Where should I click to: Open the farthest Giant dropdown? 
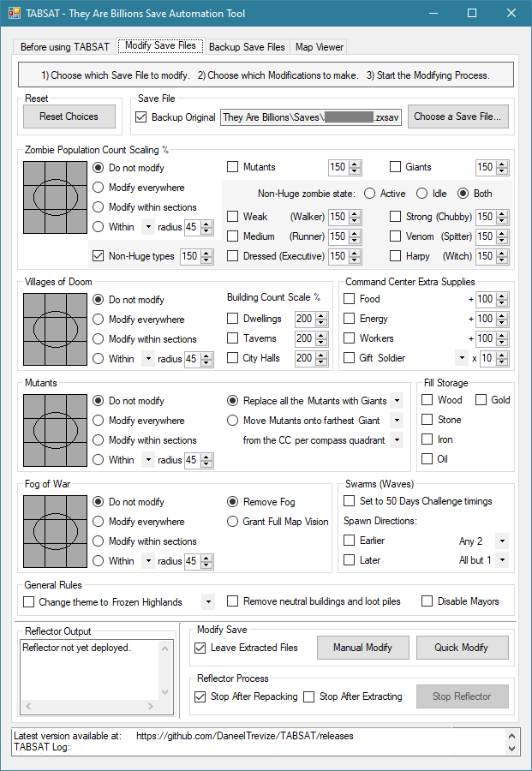coord(397,421)
